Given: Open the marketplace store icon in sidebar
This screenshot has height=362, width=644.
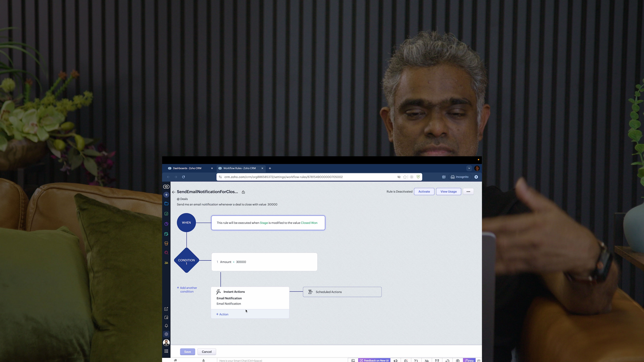Looking at the screenshot, I should 166,243.
